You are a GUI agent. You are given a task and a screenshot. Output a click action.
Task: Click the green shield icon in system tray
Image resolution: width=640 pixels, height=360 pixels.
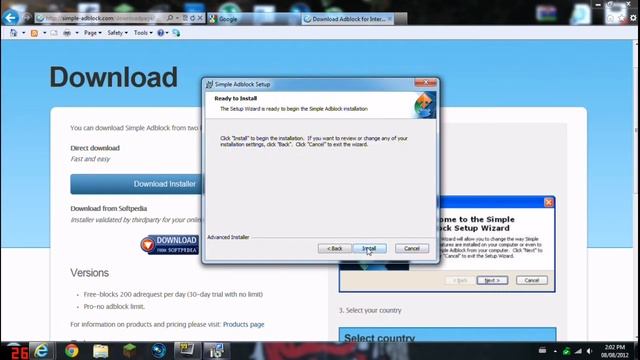pos(567,351)
